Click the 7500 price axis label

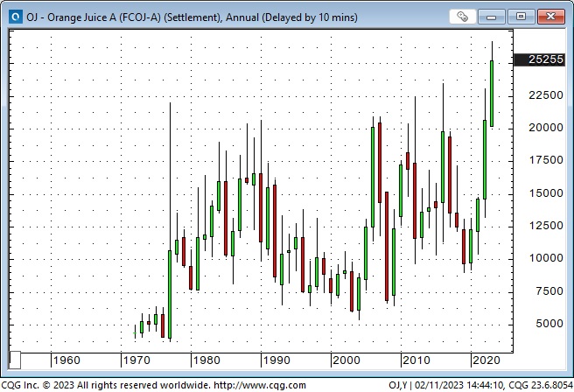pyautogui.click(x=549, y=291)
